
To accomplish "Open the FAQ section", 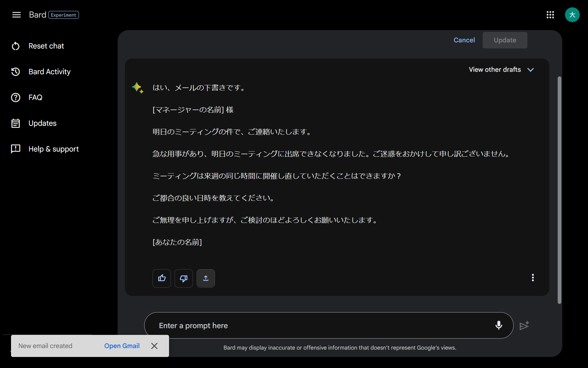I will [35, 97].
